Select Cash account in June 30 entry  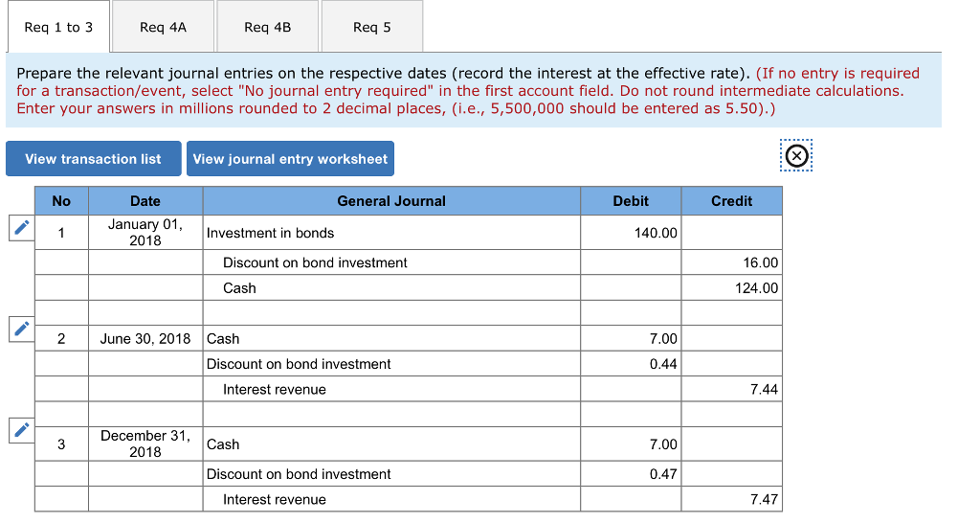tap(391, 338)
